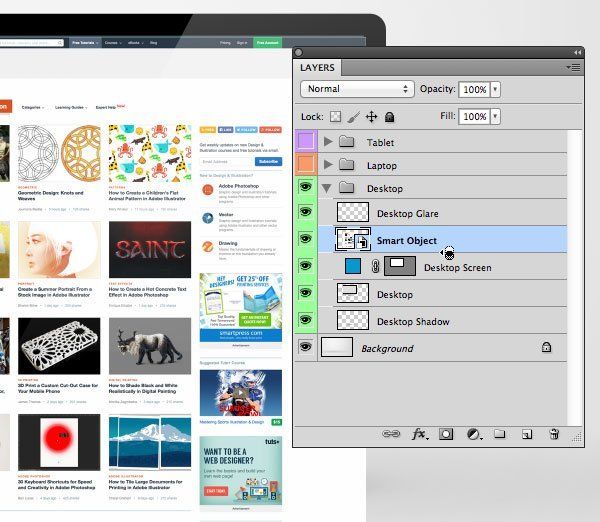
Task: Open the Geometric Design Knots tutorial link
Action: click(x=51, y=196)
